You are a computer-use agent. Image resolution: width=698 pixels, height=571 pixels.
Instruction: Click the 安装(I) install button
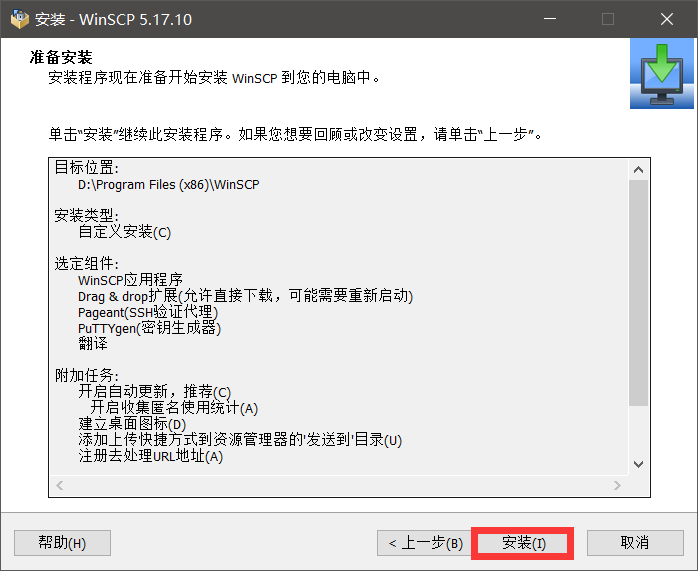522,543
